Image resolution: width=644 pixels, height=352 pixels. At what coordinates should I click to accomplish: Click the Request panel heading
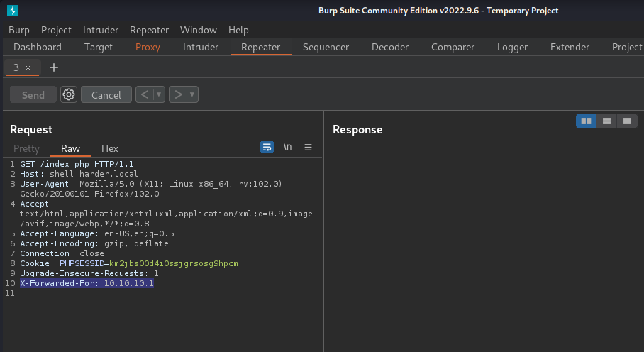31,129
